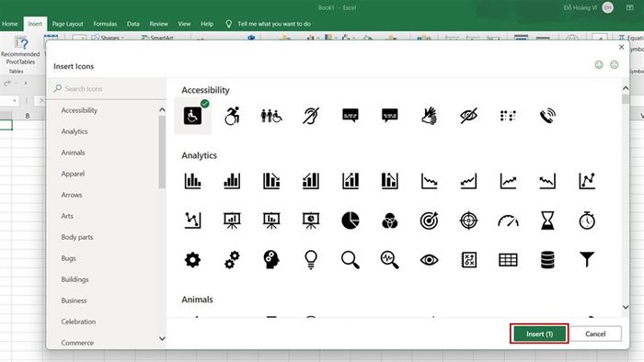Switch to the Formulas tab
This screenshot has width=644, height=362.
(105, 24)
